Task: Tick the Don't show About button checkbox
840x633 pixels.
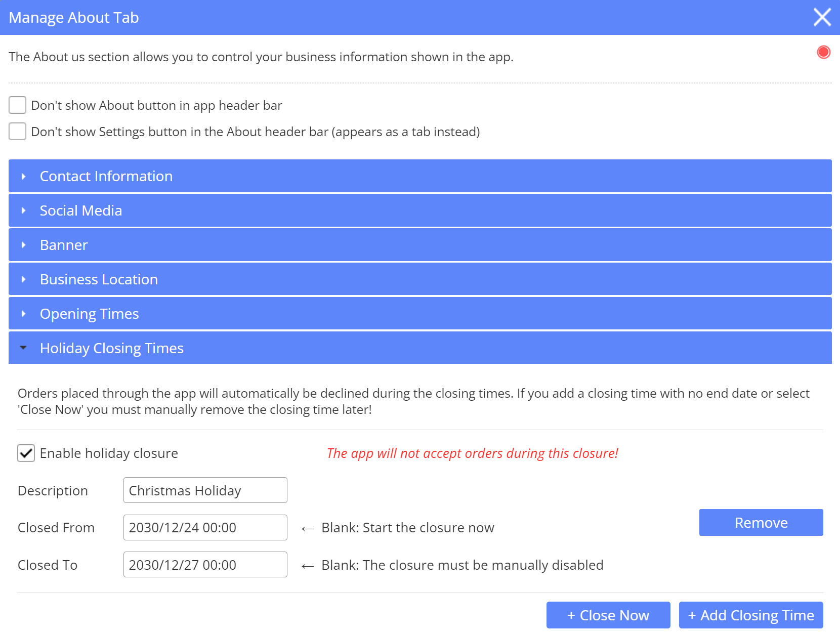Action: [18, 105]
